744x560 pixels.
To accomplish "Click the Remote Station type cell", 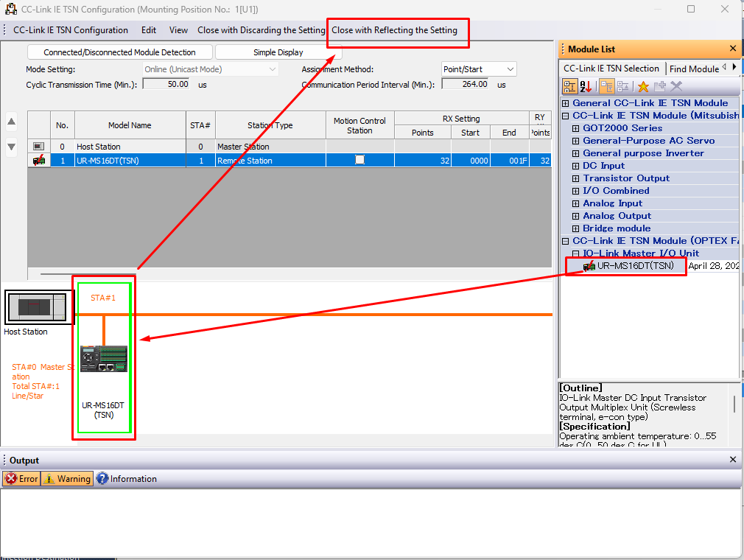I will tap(270, 161).
